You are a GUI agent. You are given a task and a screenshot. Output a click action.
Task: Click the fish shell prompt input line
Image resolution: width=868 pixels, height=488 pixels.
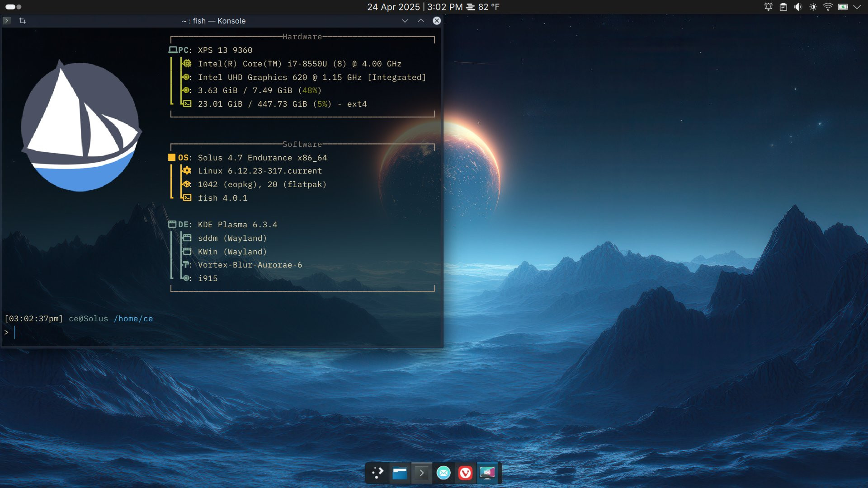pos(222,333)
